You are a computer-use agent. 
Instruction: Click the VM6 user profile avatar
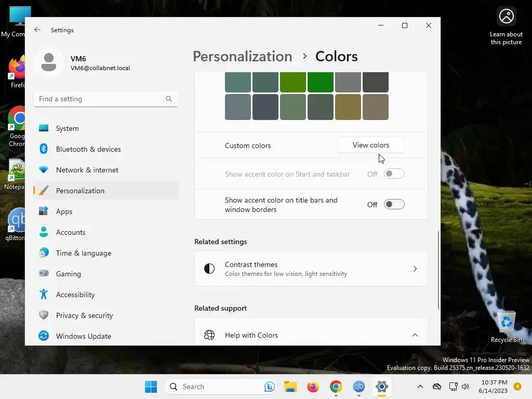pyautogui.click(x=49, y=62)
